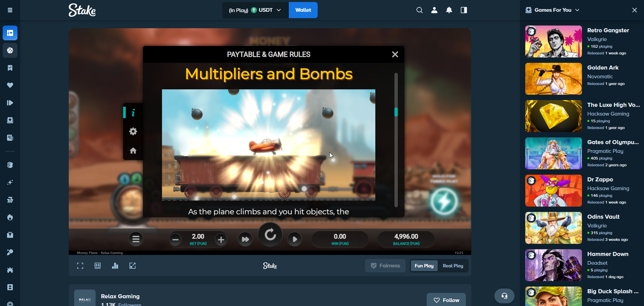Screen dimensions: 644x306
Task: Click the sidebar slots 777 icon
Action: click(x=10, y=200)
